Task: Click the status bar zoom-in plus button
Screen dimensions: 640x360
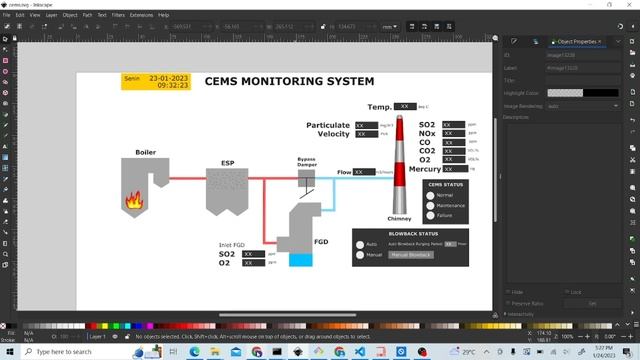Action: click(x=587, y=337)
